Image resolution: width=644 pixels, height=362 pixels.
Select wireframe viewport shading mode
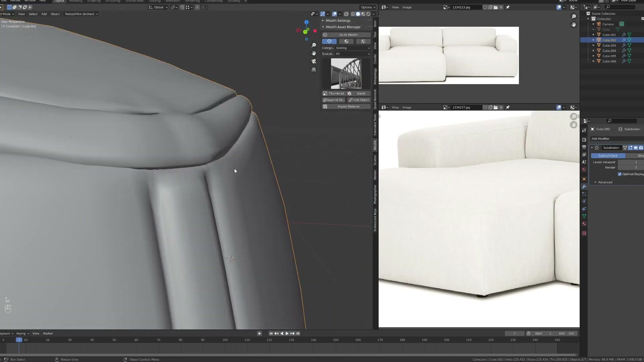(353, 14)
